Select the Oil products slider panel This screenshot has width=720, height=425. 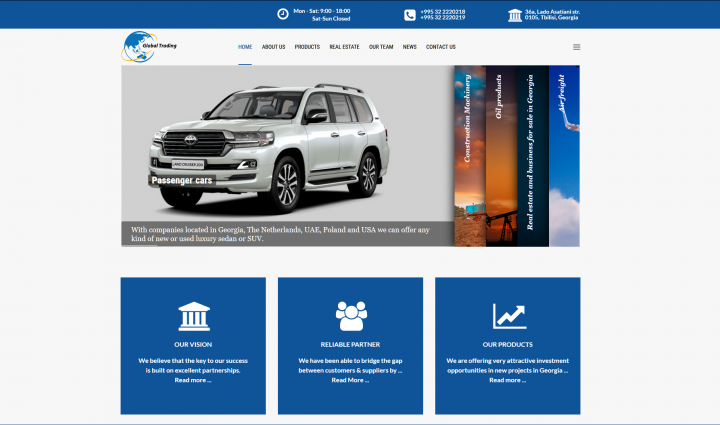coord(501,156)
